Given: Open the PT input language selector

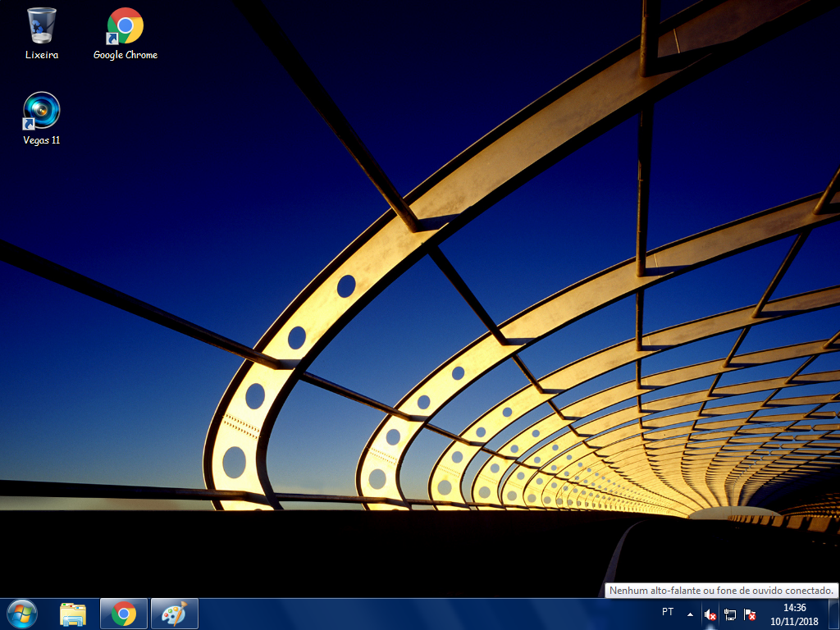Looking at the screenshot, I should [x=668, y=612].
